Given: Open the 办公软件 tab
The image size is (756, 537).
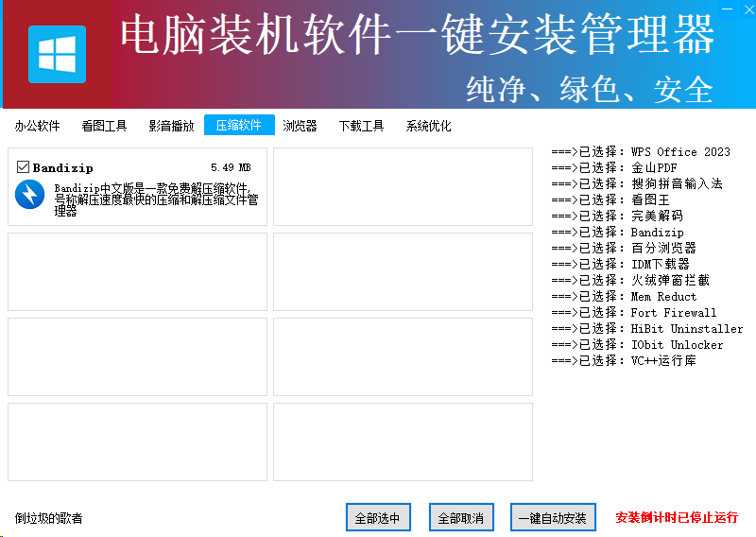Looking at the screenshot, I should (x=37, y=126).
